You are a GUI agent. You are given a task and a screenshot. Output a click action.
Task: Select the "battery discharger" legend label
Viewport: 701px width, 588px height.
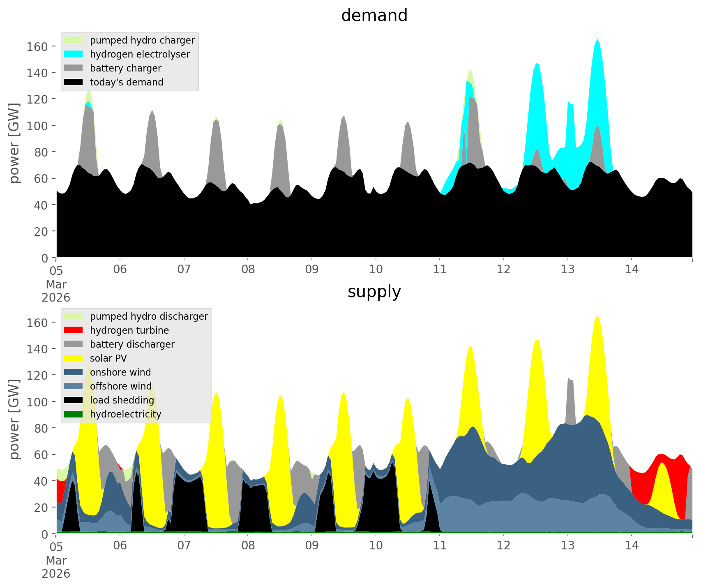click(x=132, y=344)
